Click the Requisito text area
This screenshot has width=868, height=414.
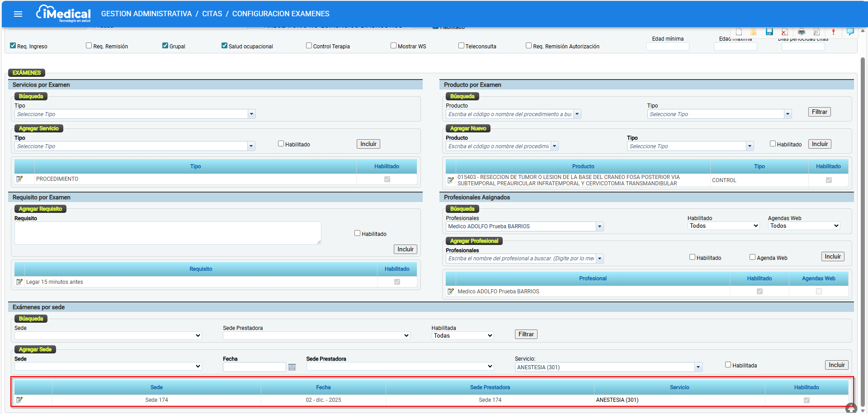click(168, 233)
